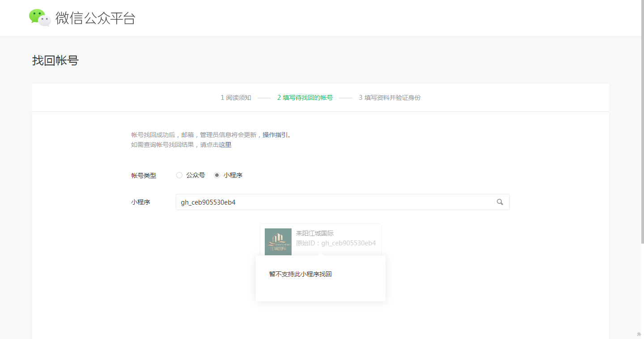Click the 原始ID gh_ceb905530eb4 text
The height and width of the screenshot is (339, 644).
336,243
